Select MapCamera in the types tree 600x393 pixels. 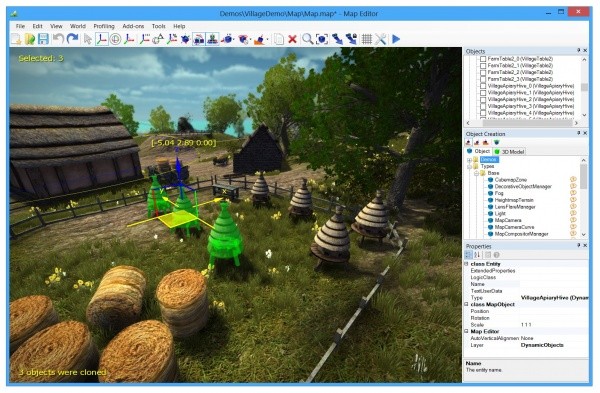pyautogui.click(x=508, y=220)
